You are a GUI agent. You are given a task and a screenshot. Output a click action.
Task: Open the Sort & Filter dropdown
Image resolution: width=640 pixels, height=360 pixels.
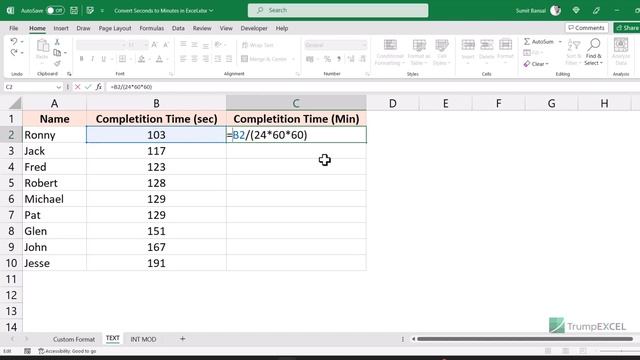pyautogui.click(x=574, y=52)
